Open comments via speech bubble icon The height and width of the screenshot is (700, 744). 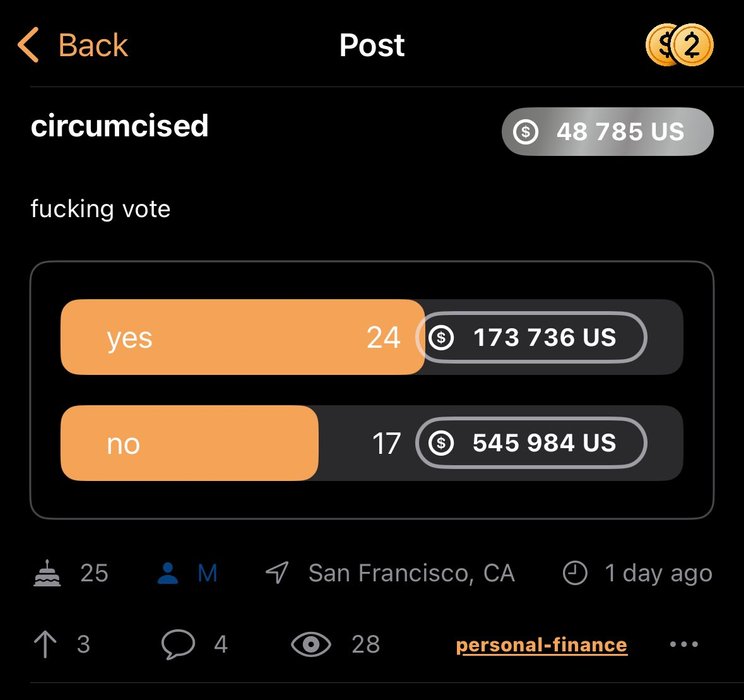[x=178, y=645]
